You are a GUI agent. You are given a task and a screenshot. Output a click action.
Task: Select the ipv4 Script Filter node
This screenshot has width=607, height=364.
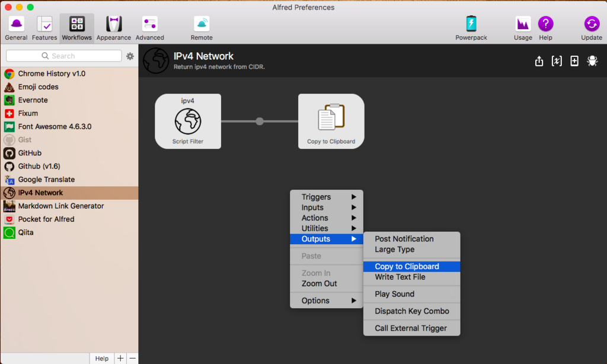[x=188, y=121]
